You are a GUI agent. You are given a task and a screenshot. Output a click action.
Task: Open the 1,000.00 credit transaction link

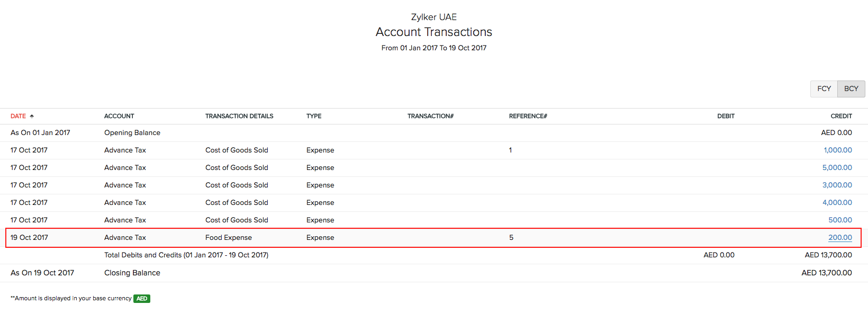837,150
